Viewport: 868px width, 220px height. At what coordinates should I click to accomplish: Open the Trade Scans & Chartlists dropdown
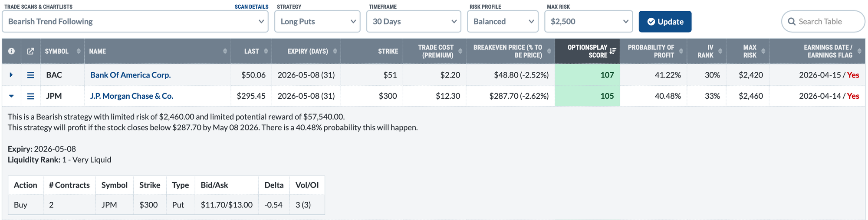coord(135,22)
